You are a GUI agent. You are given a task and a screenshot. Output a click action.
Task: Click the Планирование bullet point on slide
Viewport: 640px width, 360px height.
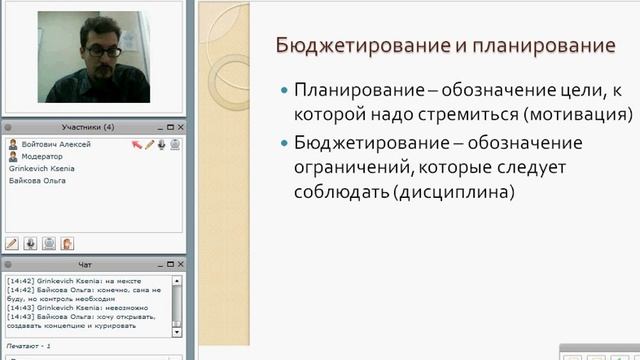[463, 102]
